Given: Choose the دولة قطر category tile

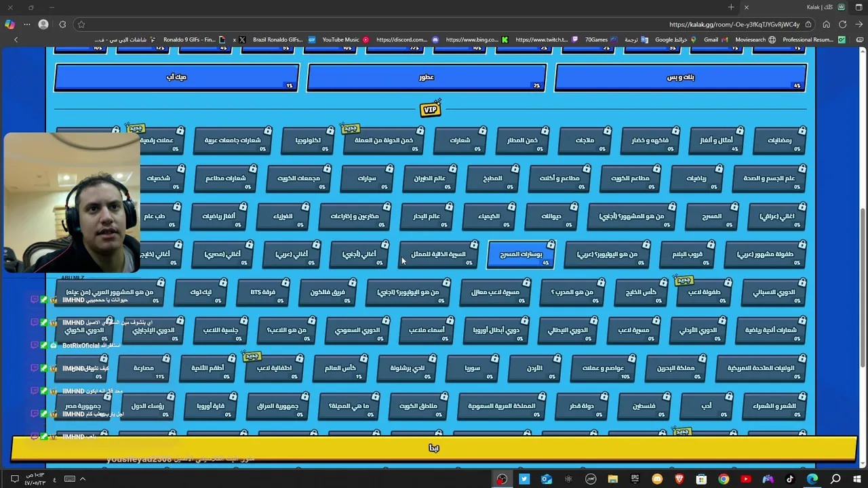Looking at the screenshot, I should [582, 407].
